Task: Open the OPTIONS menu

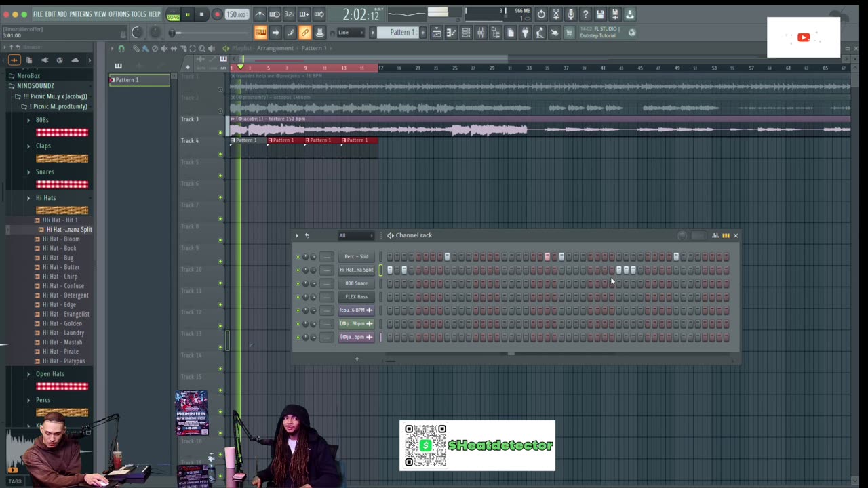Action: click(119, 14)
